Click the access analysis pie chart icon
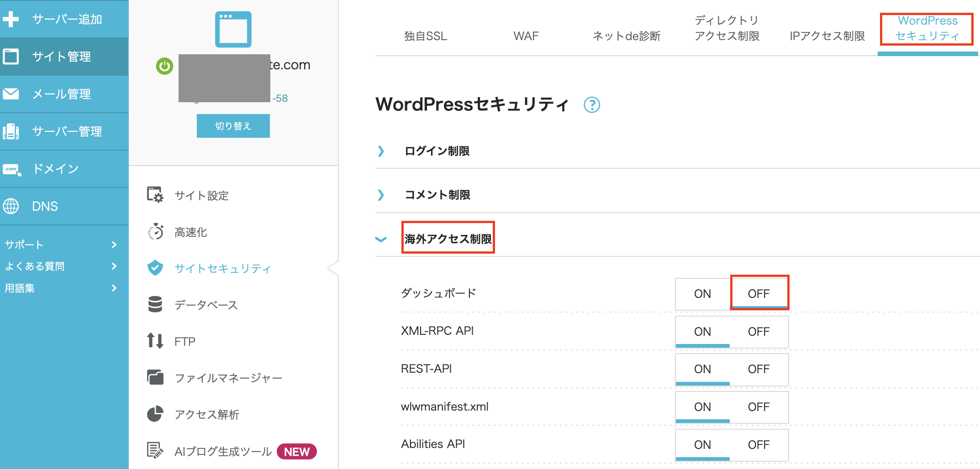The image size is (980, 469). (155, 414)
